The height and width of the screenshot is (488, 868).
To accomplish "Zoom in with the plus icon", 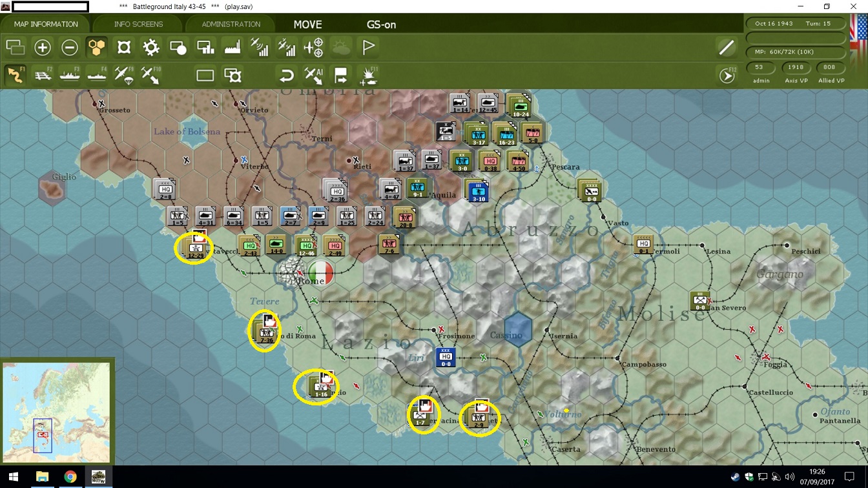I will click(43, 47).
